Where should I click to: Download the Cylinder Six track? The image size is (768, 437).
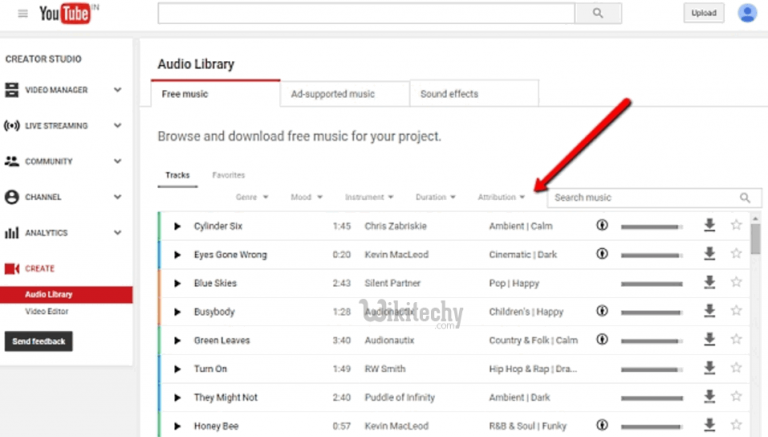pyautogui.click(x=710, y=226)
